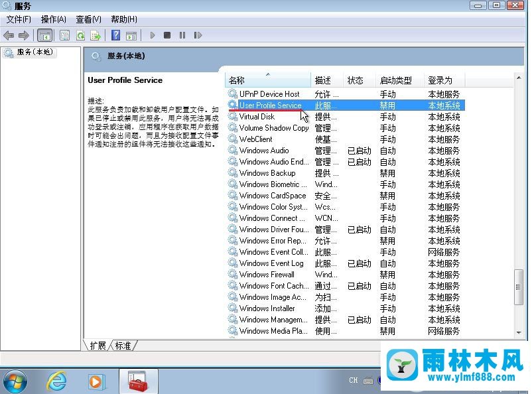Viewport: 532px width, 394px height.
Task: Start service with the play icon
Action: point(153,35)
